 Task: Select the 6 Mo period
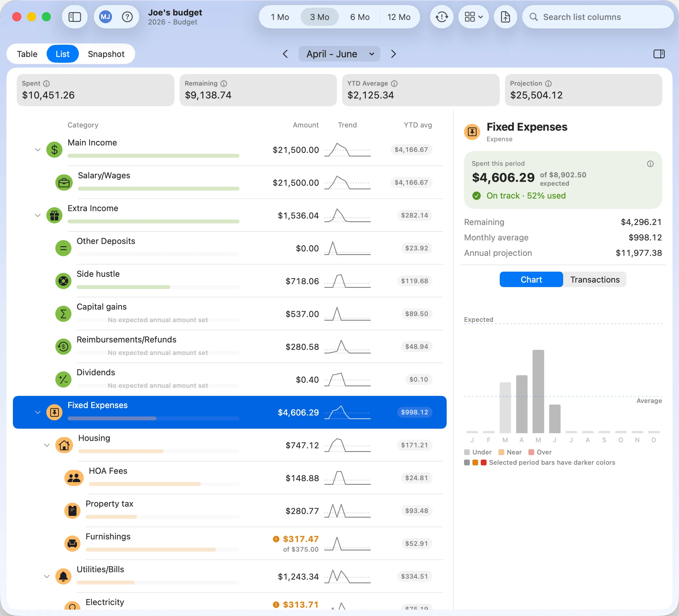tap(359, 17)
